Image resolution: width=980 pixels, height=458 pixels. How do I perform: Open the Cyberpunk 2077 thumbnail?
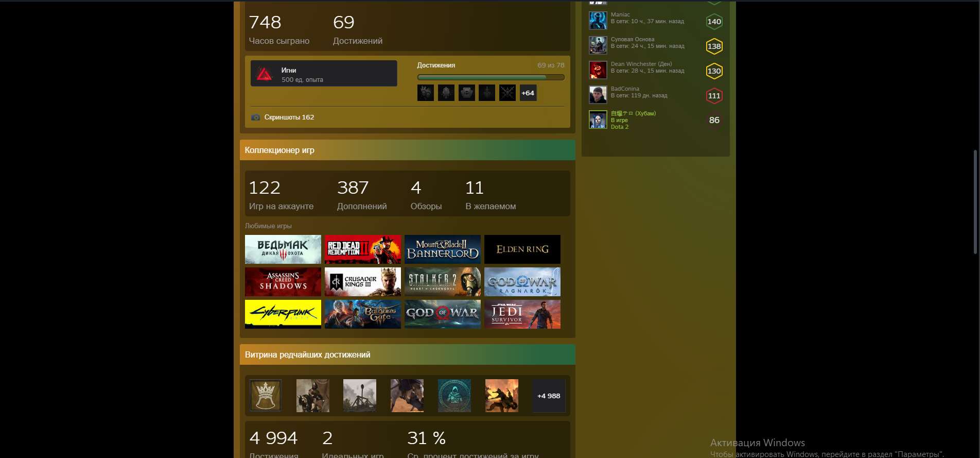(283, 314)
